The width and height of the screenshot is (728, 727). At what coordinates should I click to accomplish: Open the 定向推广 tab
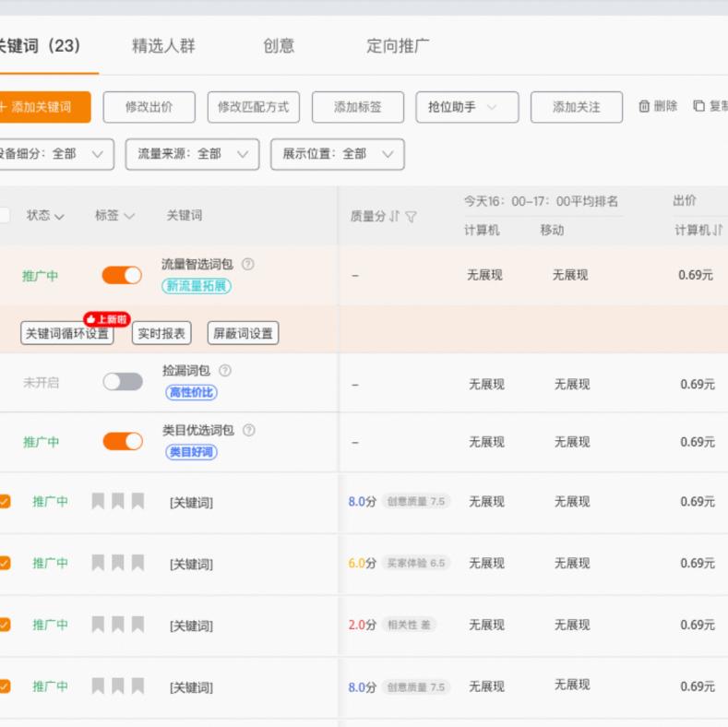coord(398,46)
